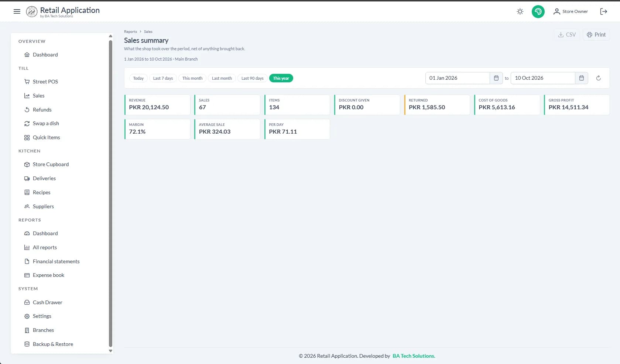Click the logout icon in header
Image resolution: width=620 pixels, height=364 pixels.
[x=604, y=11]
